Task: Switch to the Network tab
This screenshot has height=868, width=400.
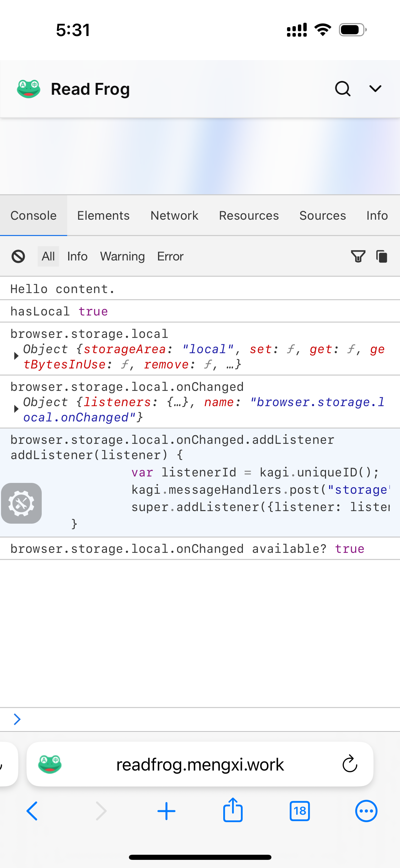Action: coord(174,216)
